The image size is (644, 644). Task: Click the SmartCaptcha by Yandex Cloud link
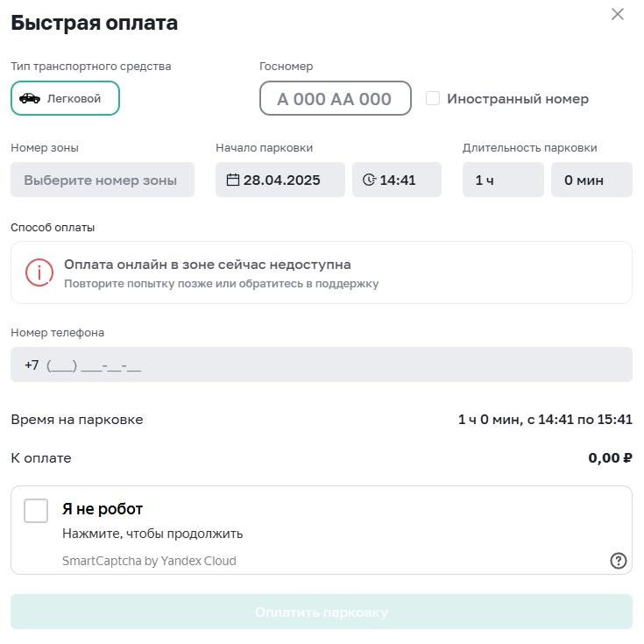149,561
